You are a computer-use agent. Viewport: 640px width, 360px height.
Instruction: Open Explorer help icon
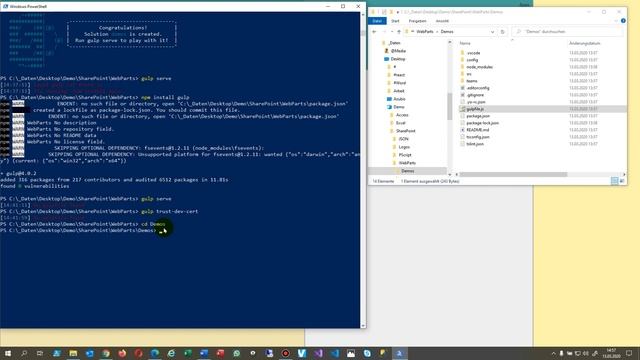pos(623,21)
